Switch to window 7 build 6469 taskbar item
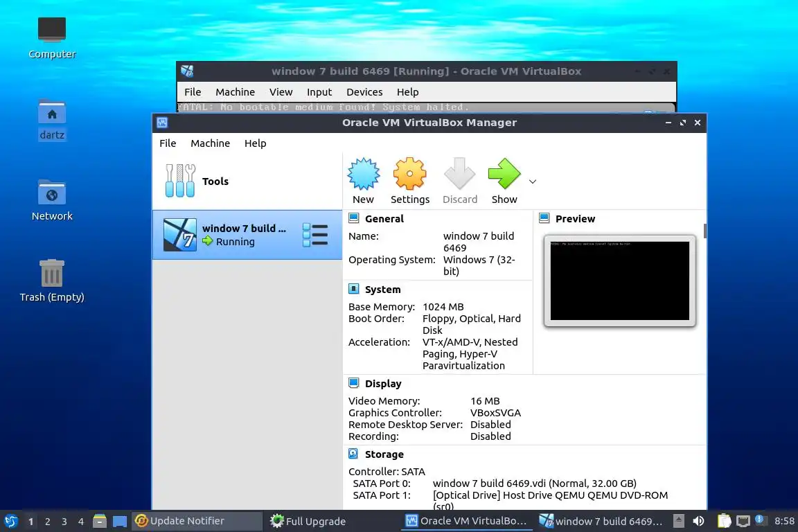Image resolution: width=798 pixels, height=532 pixels. tap(601, 522)
